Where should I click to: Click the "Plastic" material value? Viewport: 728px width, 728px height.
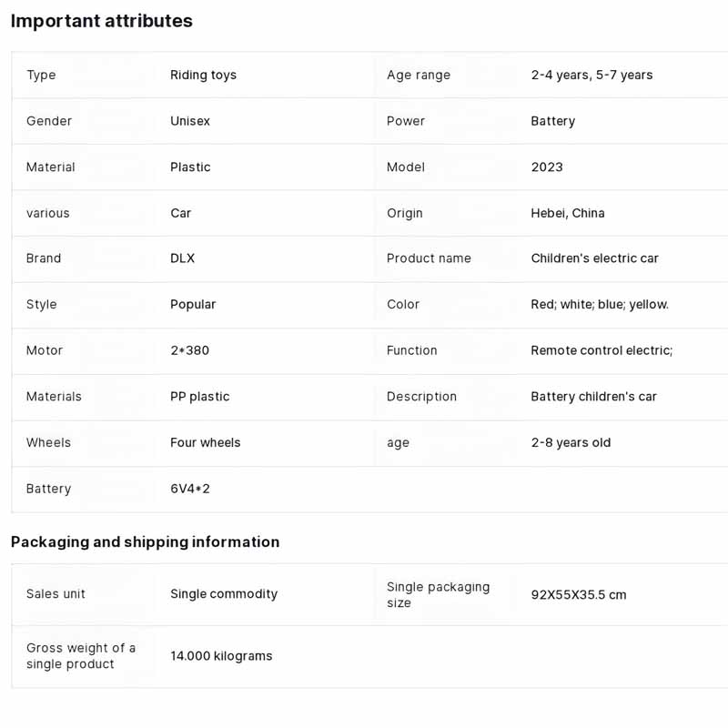point(190,167)
